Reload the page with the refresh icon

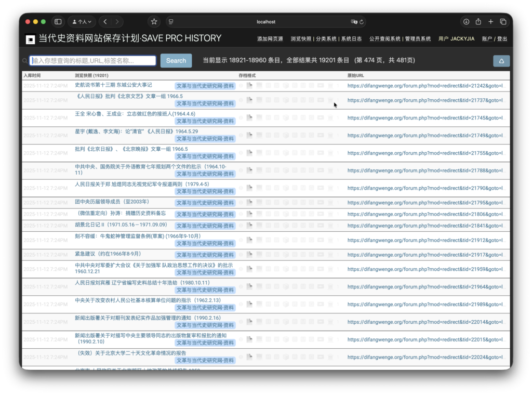pyautogui.click(x=362, y=22)
